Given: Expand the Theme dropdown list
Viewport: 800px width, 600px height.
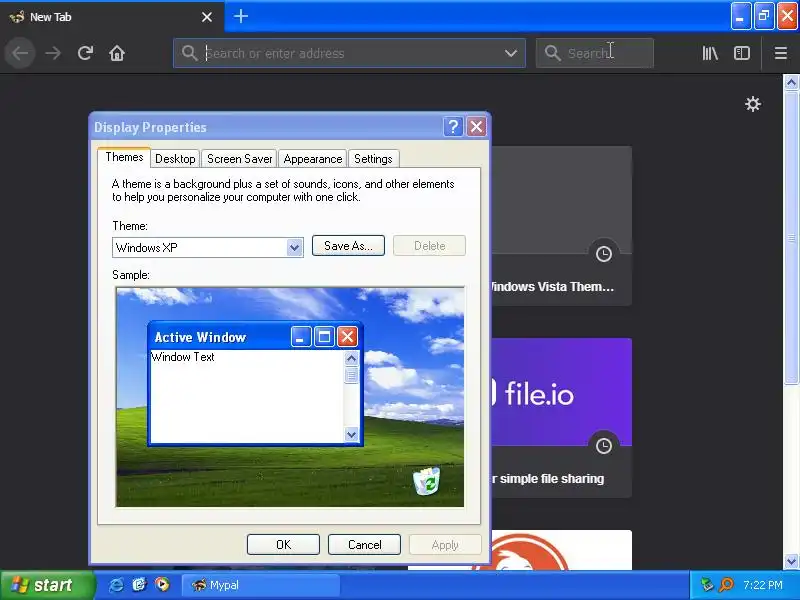Looking at the screenshot, I should coord(294,247).
